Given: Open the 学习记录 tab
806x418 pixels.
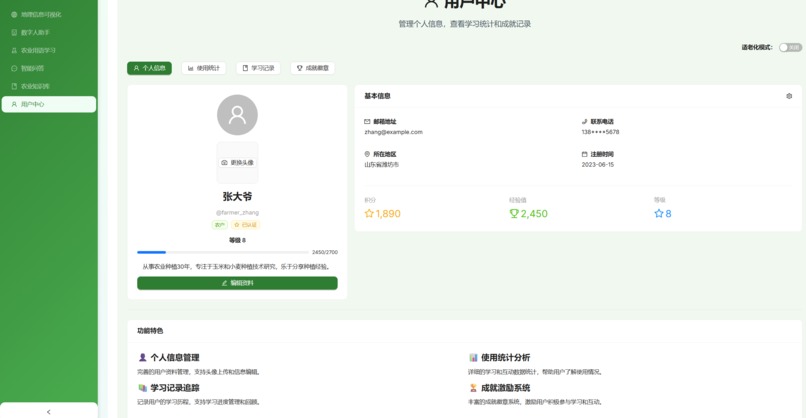Looking at the screenshot, I should pyautogui.click(x=259, y=68).
